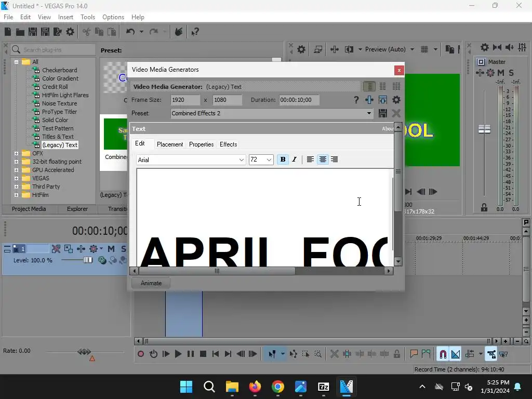Image resolution: width=532 pixels, height=399 pixels.
Task: Align the text to the left
Action: click(310, 159)
